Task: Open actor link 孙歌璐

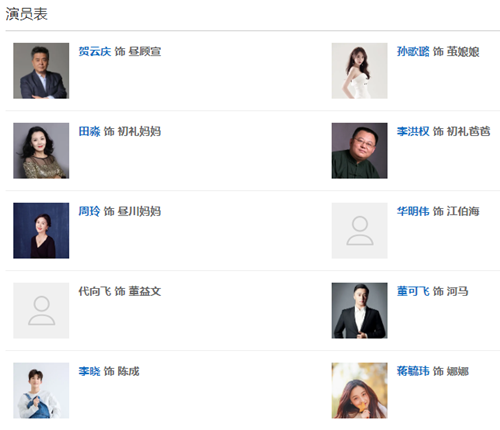Action: point(413,51)
